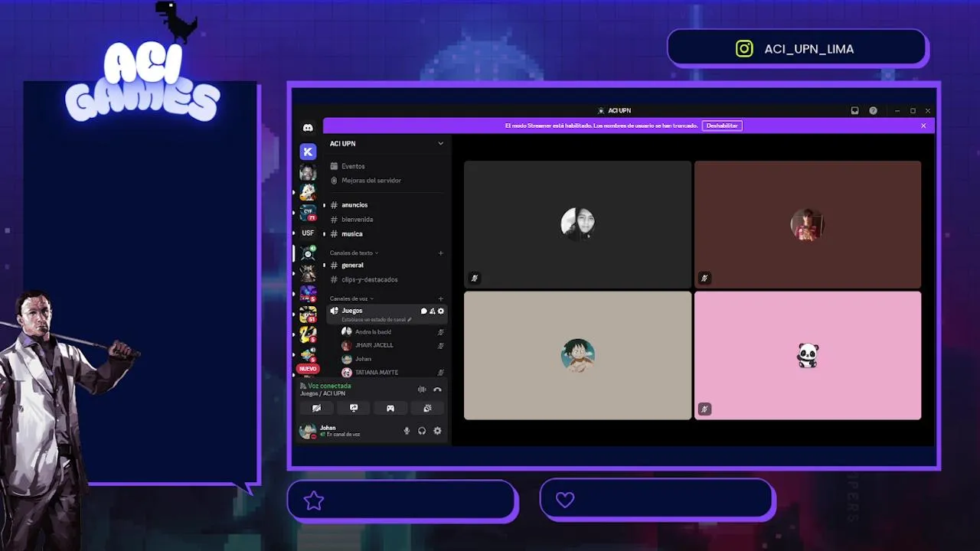
Task: Toggle camera on in voice panel
Action: tap(316, 408)
